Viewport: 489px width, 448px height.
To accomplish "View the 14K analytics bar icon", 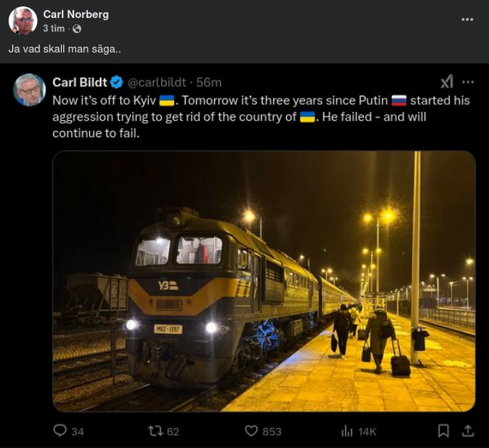I will point(347,431).
